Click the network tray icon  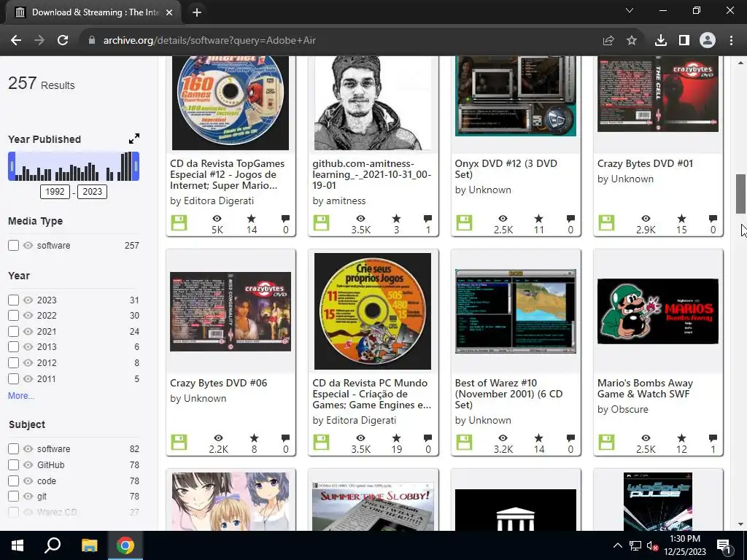(635, 545)
